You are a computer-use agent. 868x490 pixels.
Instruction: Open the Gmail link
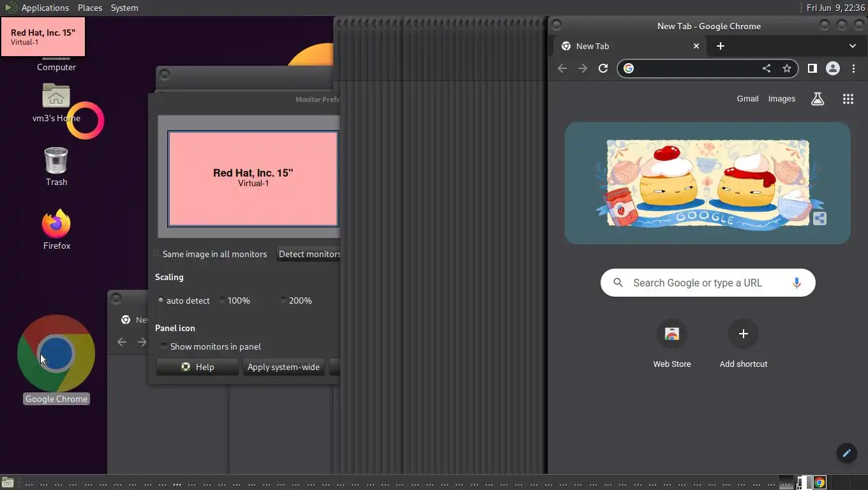[747, 99]
